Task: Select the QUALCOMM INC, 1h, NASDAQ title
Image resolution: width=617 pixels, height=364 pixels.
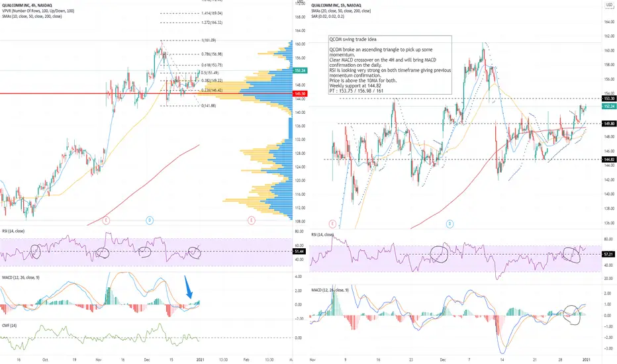Action: click(x=336, y=5)
